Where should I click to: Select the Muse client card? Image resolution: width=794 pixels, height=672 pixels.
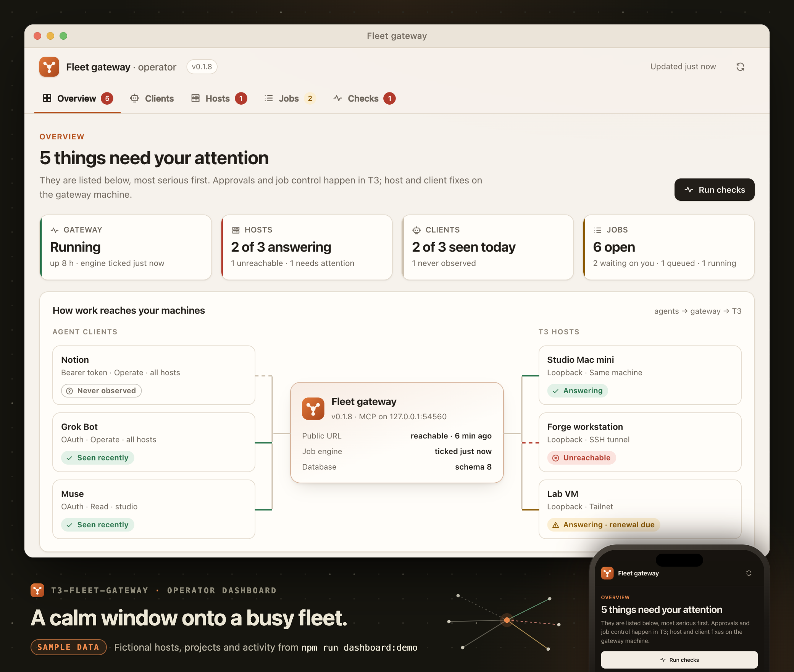click(154, 509)
